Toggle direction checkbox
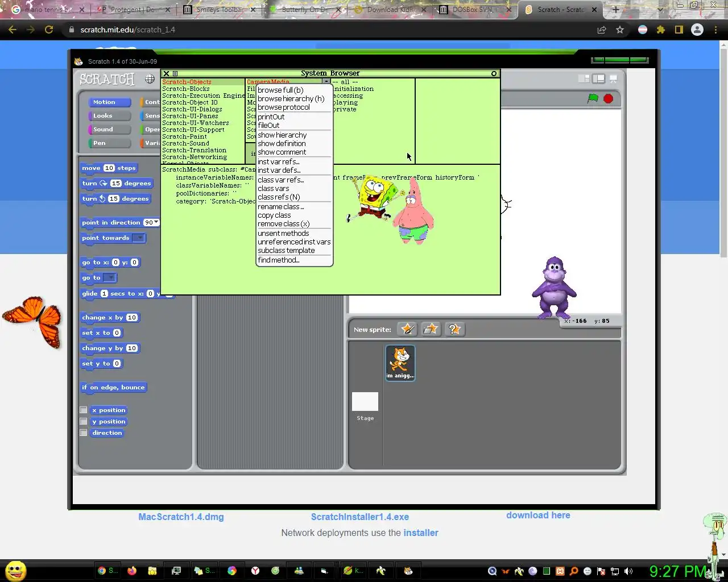Screen dimensions: 728x582 click(x=84, y=433)
